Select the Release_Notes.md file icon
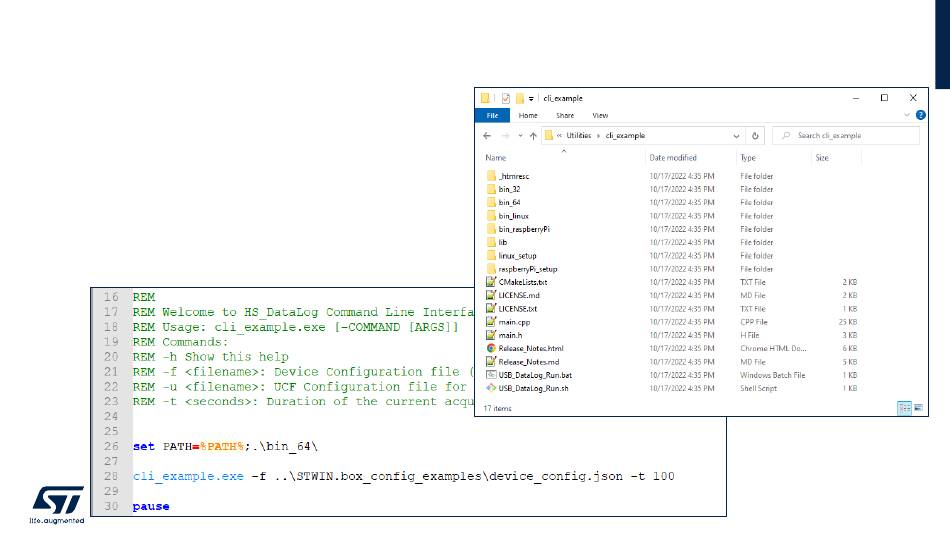This screenshot has width=950, height=534. (491, 362)
